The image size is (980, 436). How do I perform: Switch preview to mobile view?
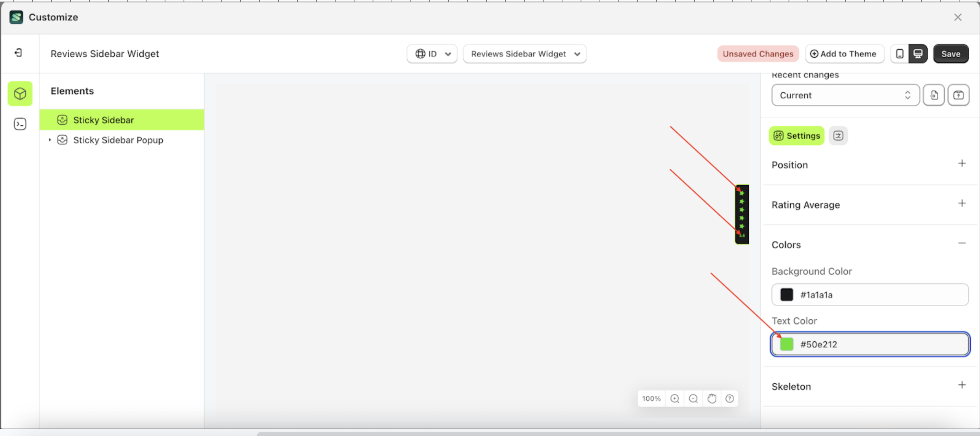899,54
